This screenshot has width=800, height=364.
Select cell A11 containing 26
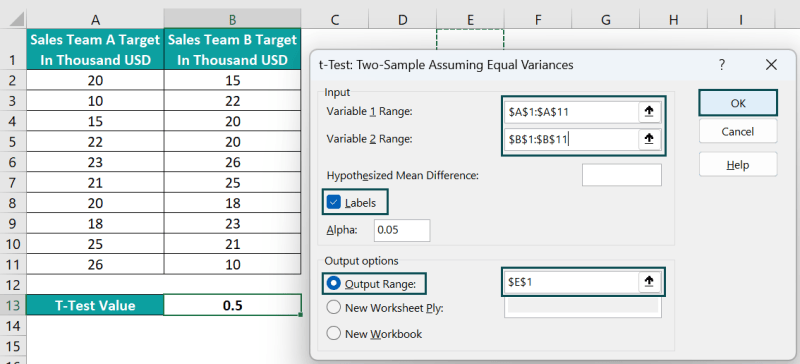click(x=95, y=264)
